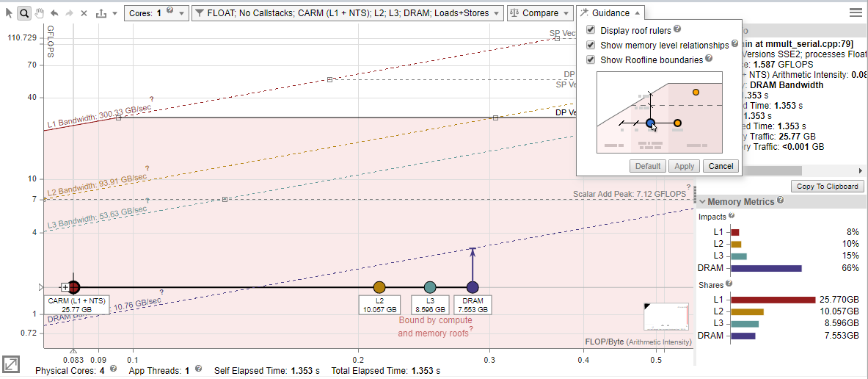Open the hamburger menu icon

tap(856, 12)
